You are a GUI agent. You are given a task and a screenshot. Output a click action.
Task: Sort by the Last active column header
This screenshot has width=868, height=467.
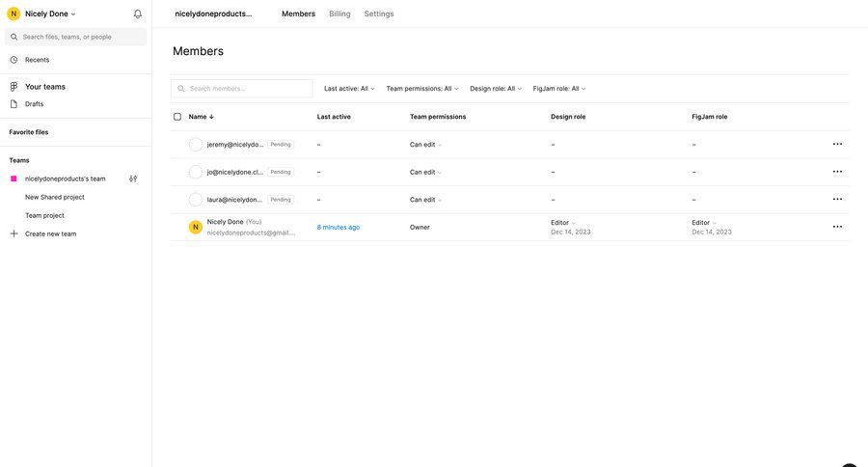point(334,117)
